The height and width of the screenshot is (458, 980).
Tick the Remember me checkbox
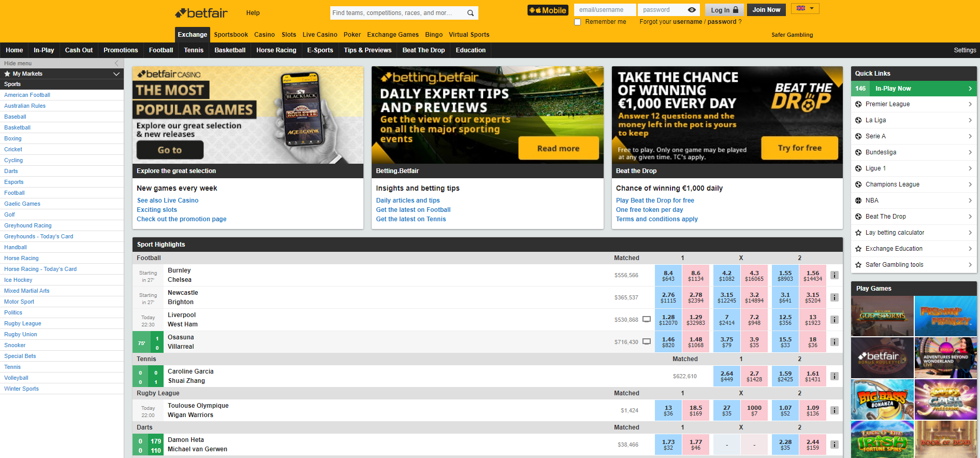(578, 22)
